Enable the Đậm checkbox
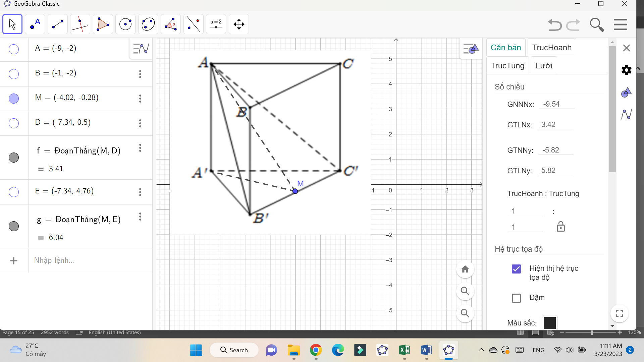644x362 pixels. coord(516,298)
